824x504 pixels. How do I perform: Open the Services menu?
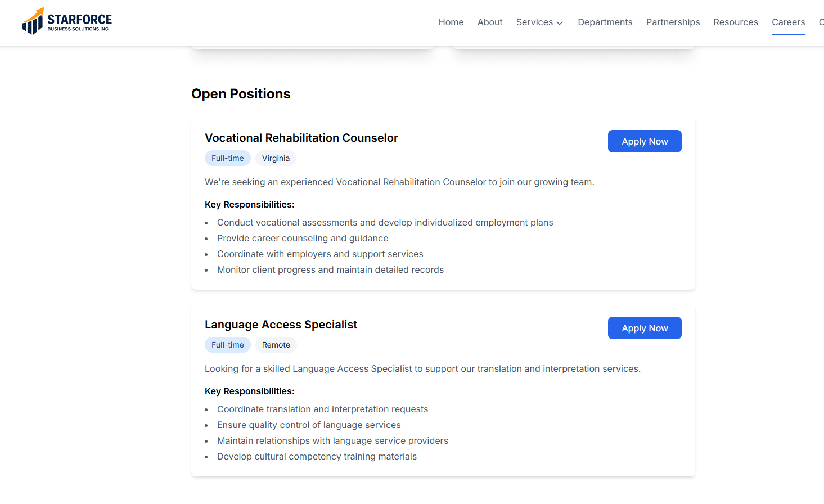pyautogui.click(x=534, y=22)
